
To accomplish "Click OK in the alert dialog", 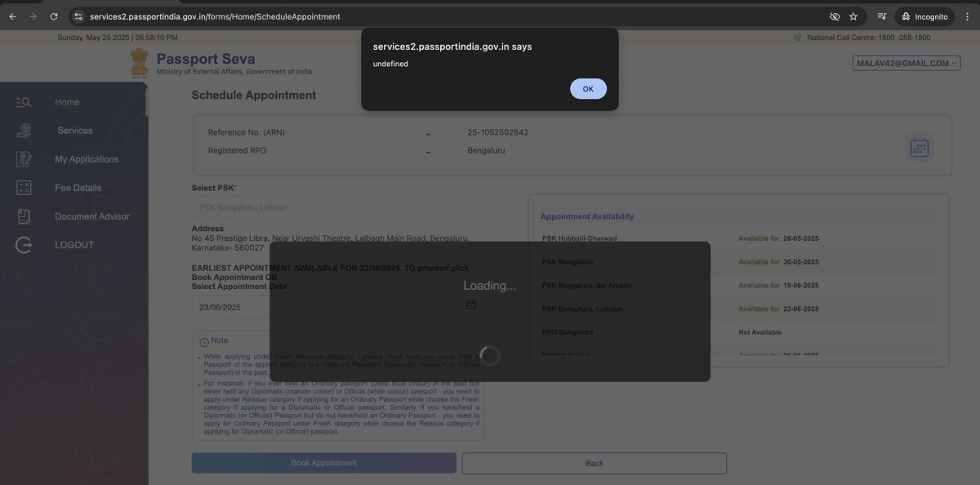I will click(x=588, y=89).
